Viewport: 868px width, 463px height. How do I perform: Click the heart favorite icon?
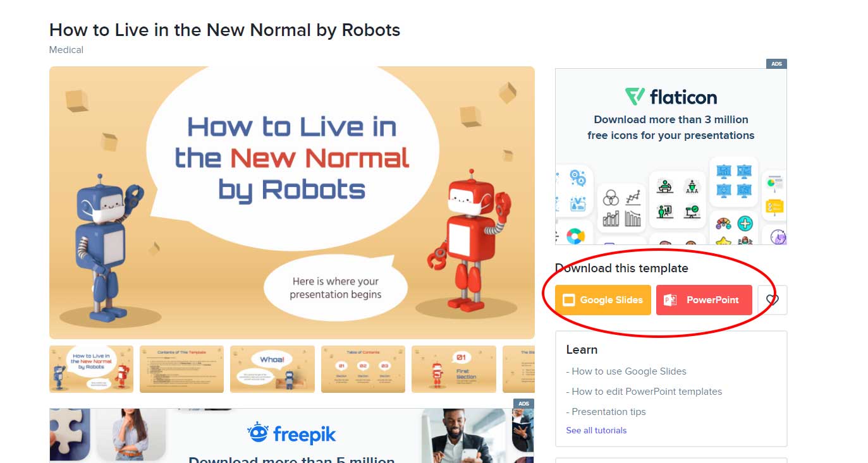(772, 300)
